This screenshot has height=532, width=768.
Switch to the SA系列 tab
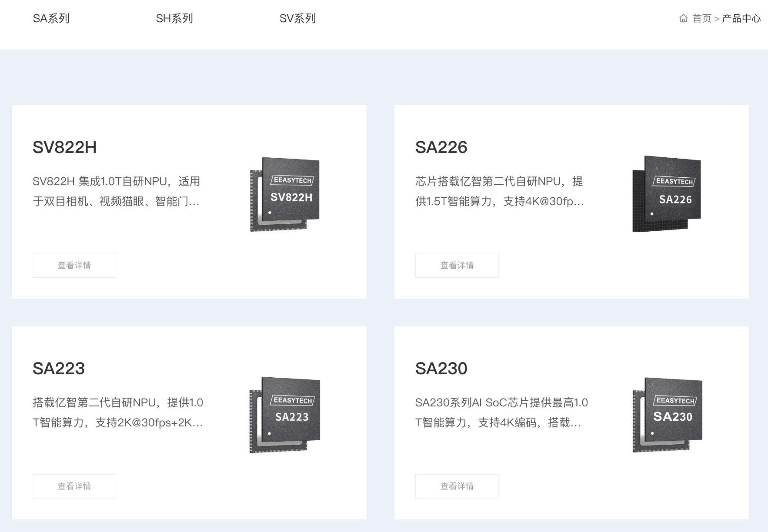pyautogui.click(x=52, y=18)
